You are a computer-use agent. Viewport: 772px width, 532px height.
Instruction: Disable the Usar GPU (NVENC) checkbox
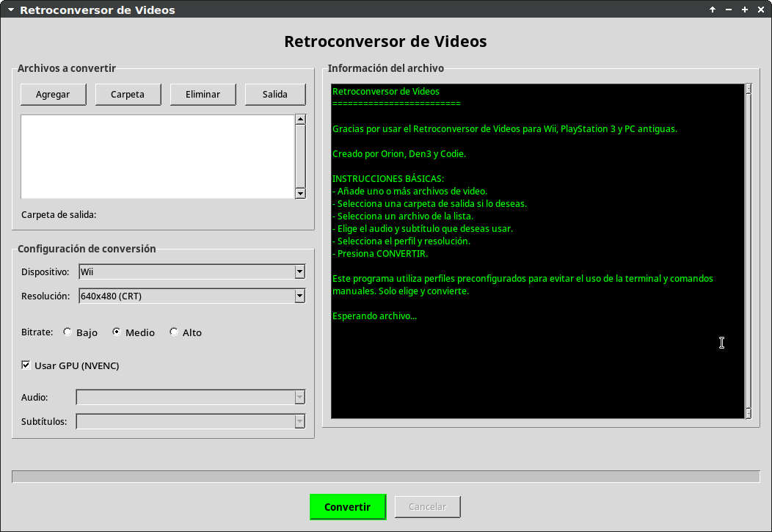click(26, 365)
